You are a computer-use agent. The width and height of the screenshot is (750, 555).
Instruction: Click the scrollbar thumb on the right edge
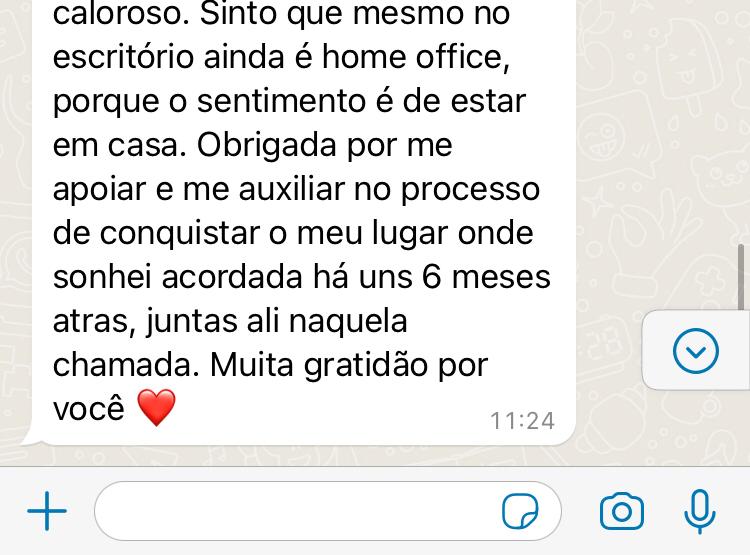coord(741,278)
